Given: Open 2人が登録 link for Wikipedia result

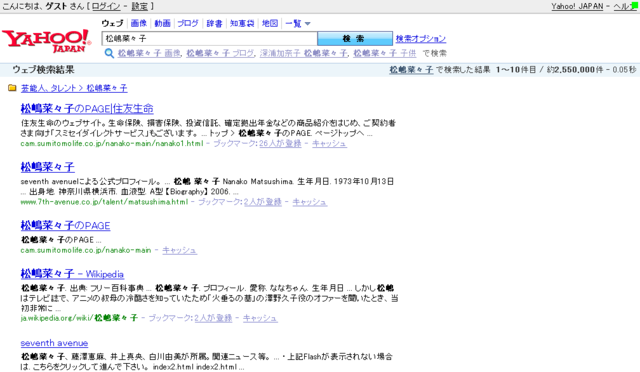Looking at the screenshot, I should click(213, 318).
